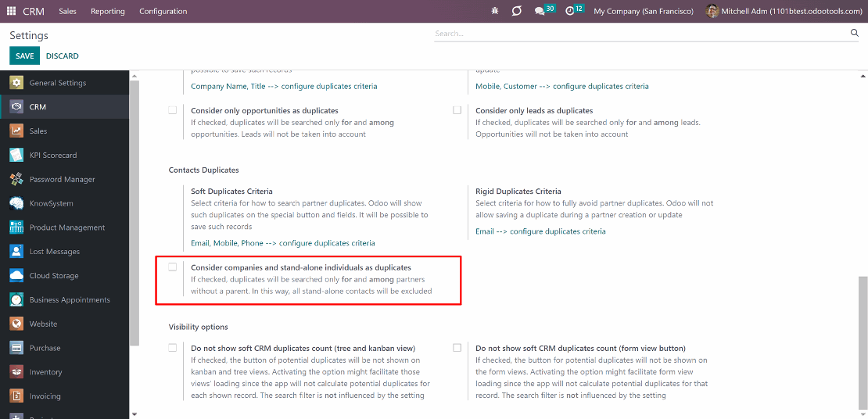The width and height of the screenshot is (868, 419).
Task: Click the settings Search input field
Action: click(641, 34)
